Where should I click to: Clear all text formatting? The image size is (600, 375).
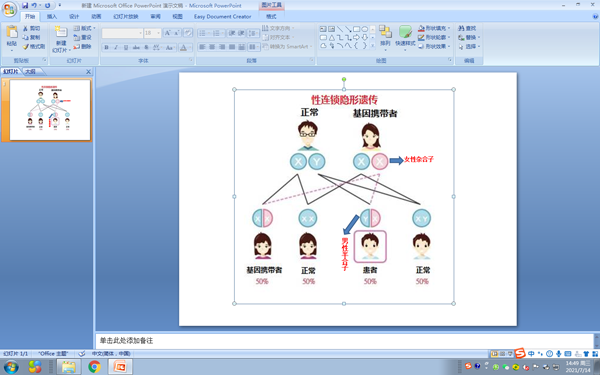pyautogui.click(x=188, y=33)
